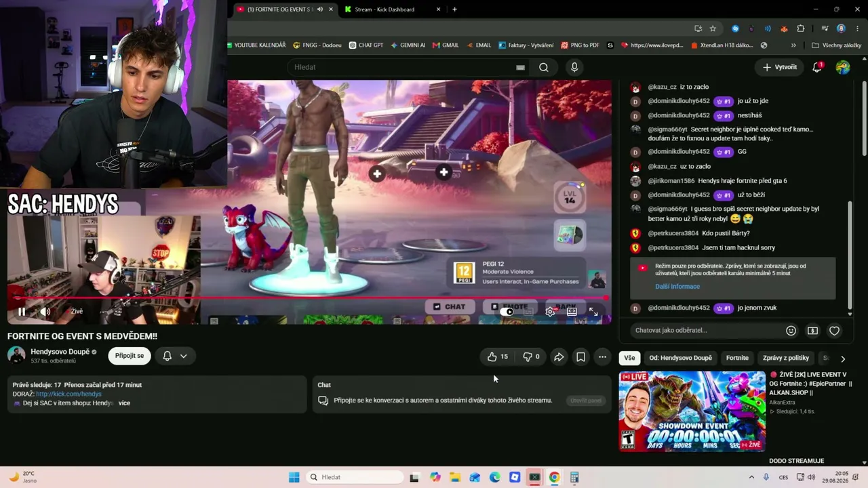Run search with the magnifier button
This screenshot has width=868, height=488.
pyautogui.click(x=543, y=67)
